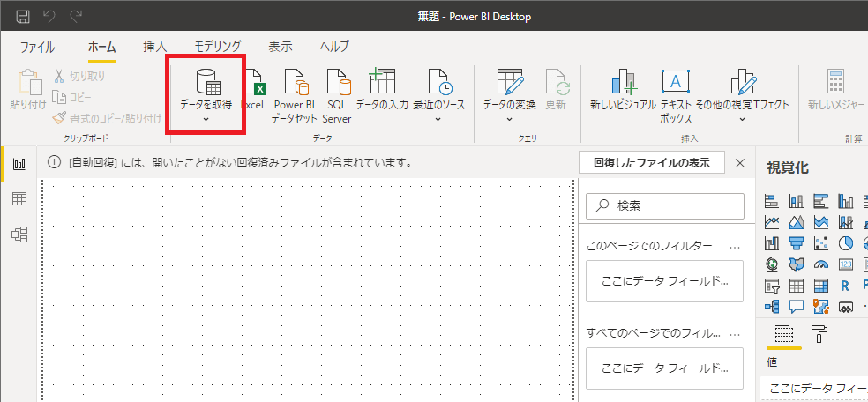The image size is (868, 402).
Task: Click 切り取り scissors command
Action: pos(79,76)
